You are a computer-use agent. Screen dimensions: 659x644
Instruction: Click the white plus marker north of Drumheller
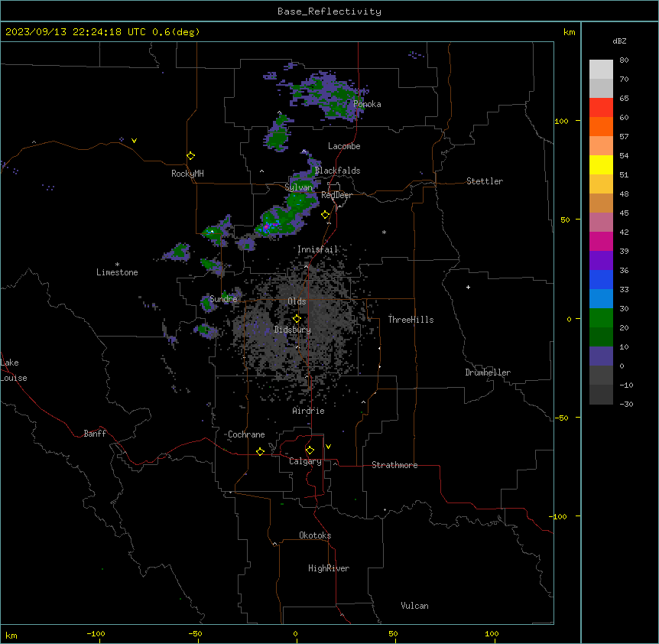(x=468, y=287)
